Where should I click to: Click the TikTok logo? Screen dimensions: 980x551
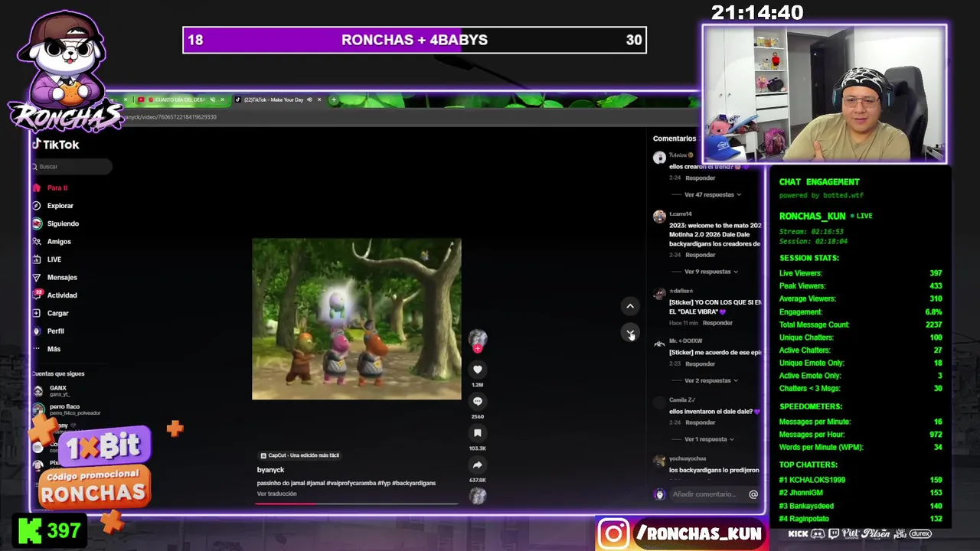pyautogui.click(x=56, y=145)
